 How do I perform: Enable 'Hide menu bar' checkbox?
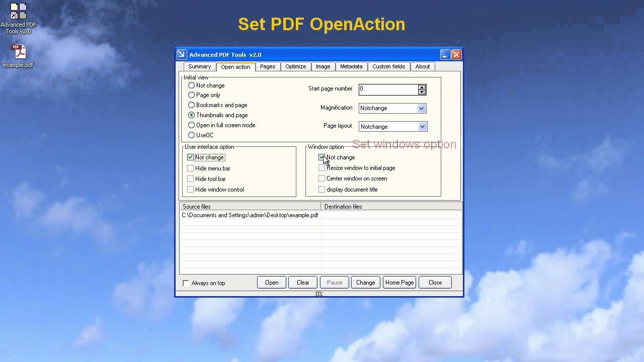191,168
